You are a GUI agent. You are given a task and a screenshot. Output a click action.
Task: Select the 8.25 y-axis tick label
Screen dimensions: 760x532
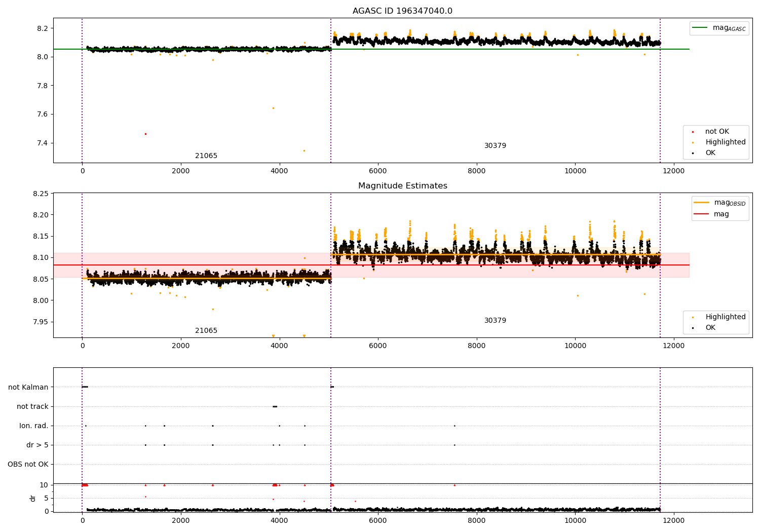[40, 194]
